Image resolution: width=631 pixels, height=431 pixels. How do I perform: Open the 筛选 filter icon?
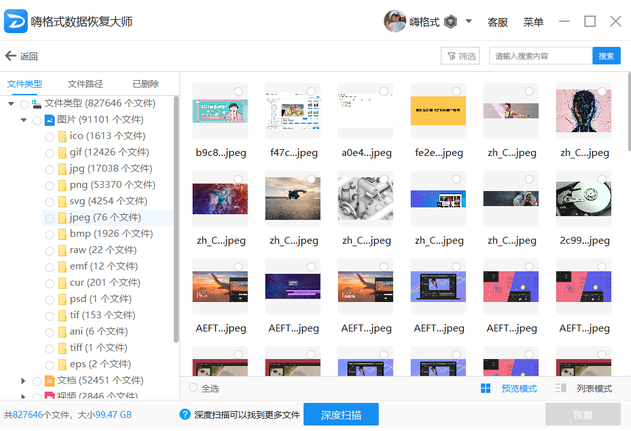point(449,56)
